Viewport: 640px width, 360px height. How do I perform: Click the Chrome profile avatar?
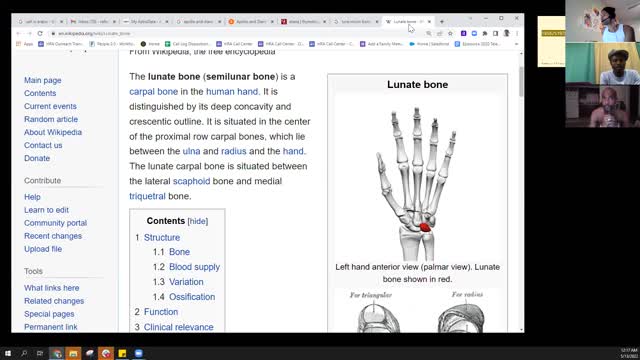pyautogui.click(x=506, y=33)
